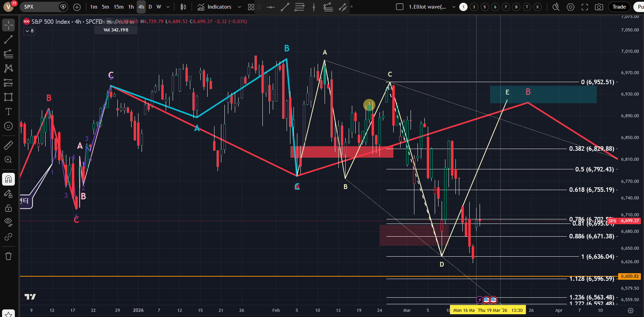The image size is (644, 317).
Task: Expand the collapsed indicators legend showing 8
Action: [x=29, y=31]
